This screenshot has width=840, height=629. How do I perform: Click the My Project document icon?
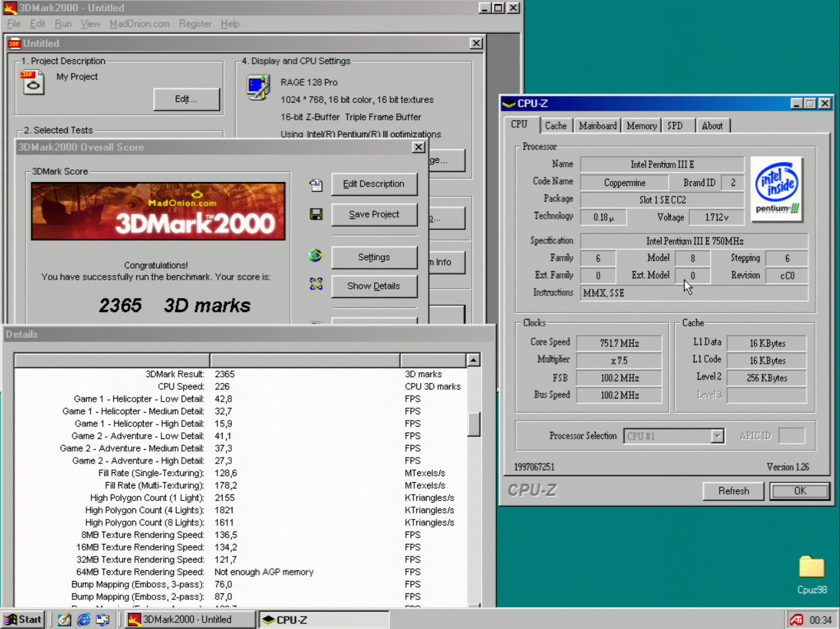click(32, 82)
